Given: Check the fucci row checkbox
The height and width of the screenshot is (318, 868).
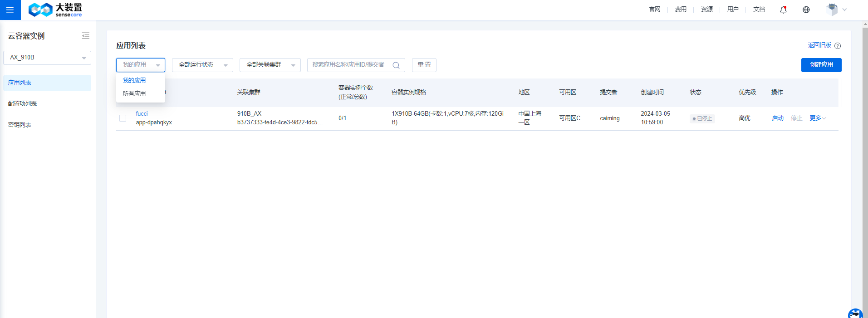Looking at the screenshot, I should pos(123,118).
